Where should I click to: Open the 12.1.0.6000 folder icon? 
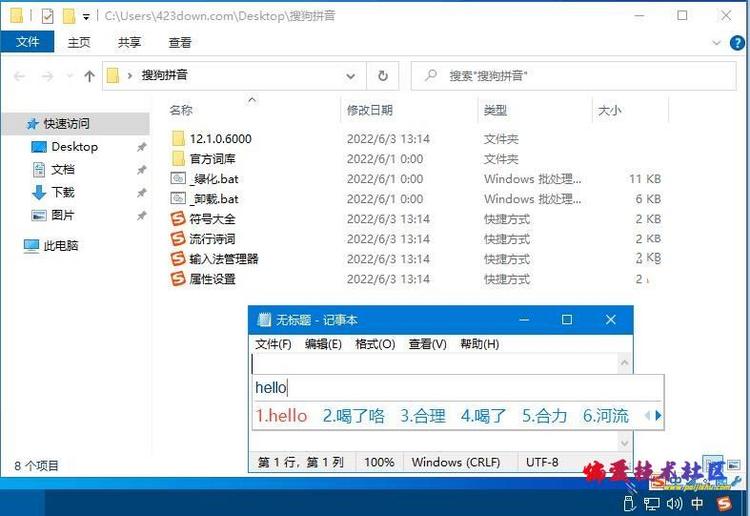pyautogui.click(x=178, y=139)
